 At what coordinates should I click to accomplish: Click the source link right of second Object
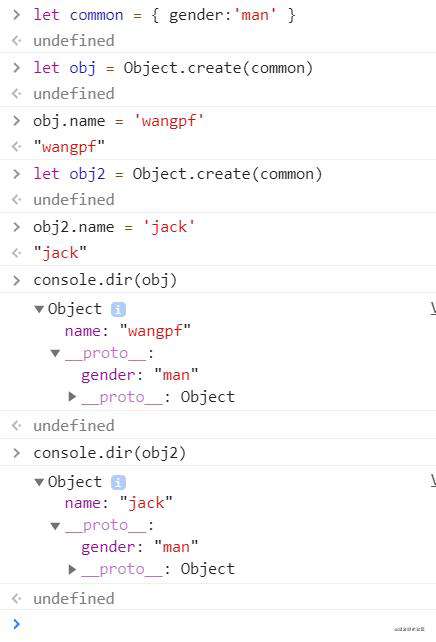pyautogui.click(x=433, y=482)
